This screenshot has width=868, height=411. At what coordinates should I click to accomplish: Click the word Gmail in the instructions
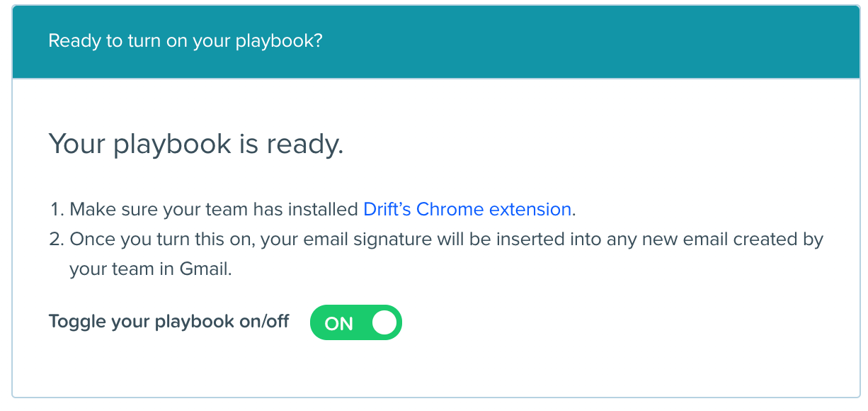(x=204, y=269)
